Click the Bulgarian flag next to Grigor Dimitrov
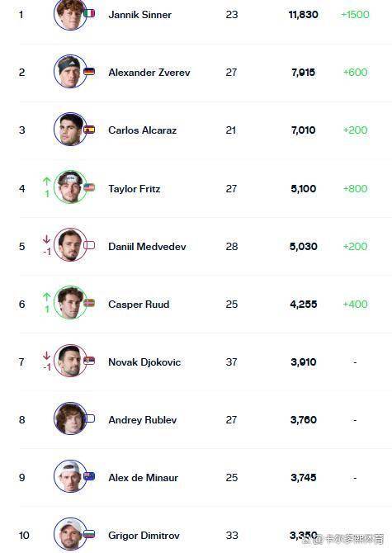 (89, 534)
